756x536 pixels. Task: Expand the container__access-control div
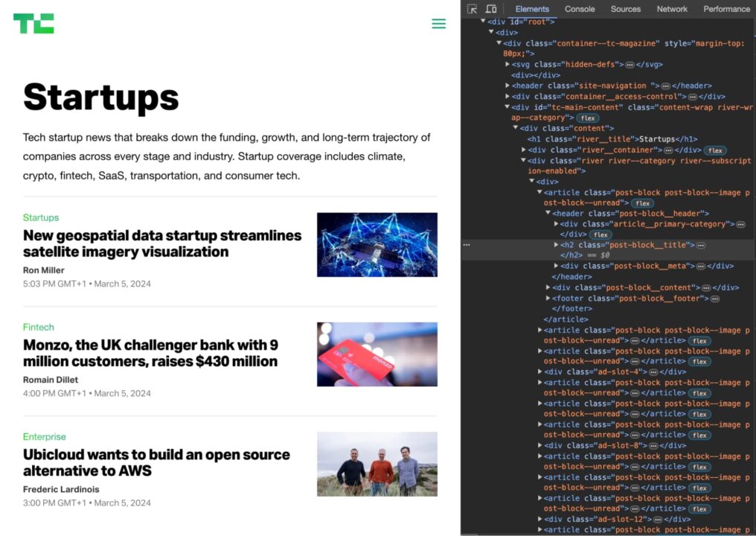point(507,96)
